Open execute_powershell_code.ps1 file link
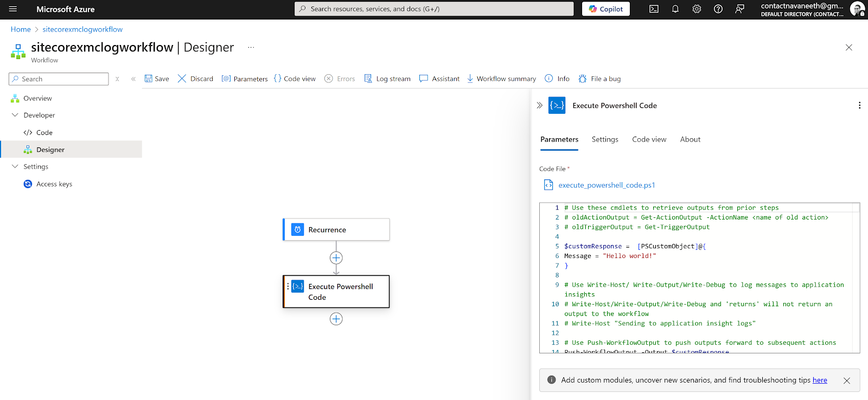The height and width of the screenshot is (400, 868). point(607,185)
